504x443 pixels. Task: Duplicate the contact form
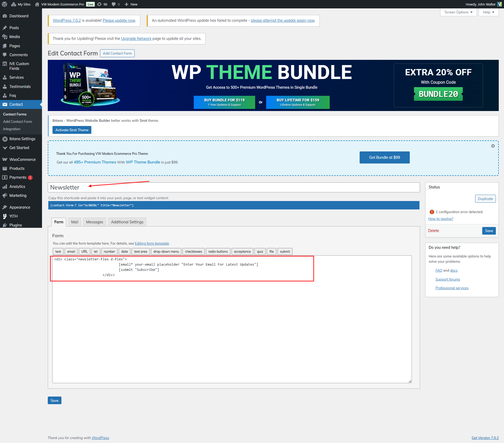pyautogui.click(x=485, y=199)
